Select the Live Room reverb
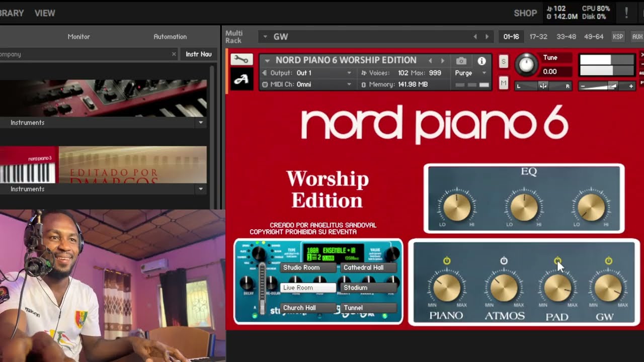644x362 pixels. point(308,288)
